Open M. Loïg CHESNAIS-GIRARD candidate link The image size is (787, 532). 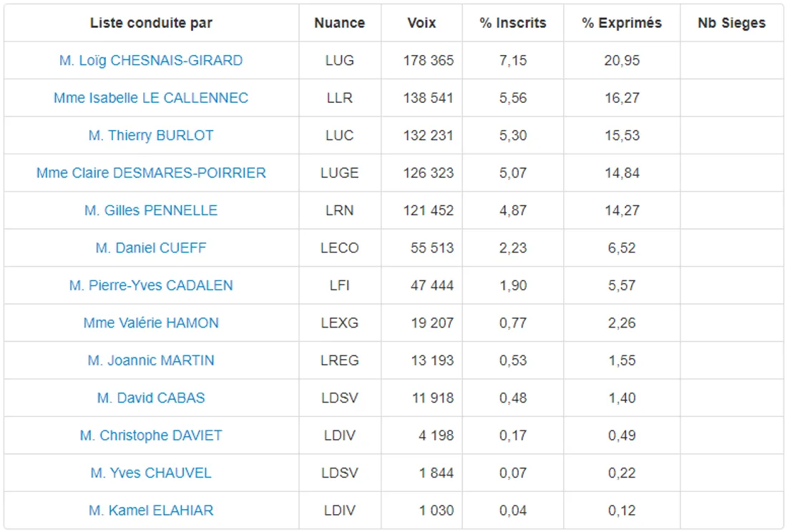pos(151,61)
